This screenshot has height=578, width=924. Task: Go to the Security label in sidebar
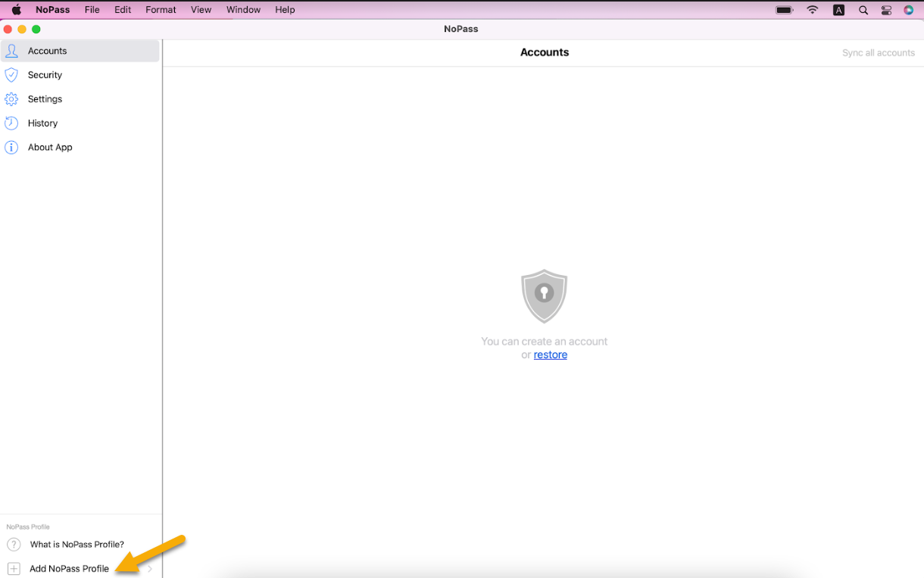45,75
